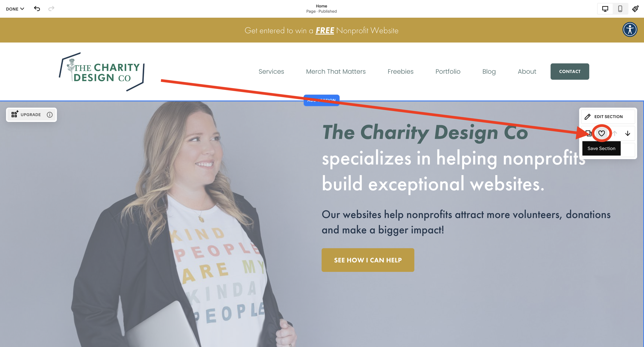Expand the DONE dropdown
This screenshot has width=644, height=347.
[15, 9]
